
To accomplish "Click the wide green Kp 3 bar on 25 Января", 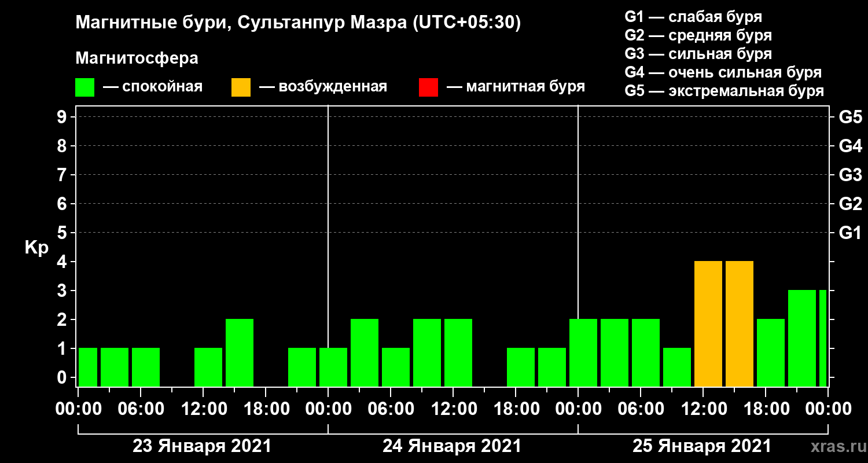I will click(x=802, y=339).
